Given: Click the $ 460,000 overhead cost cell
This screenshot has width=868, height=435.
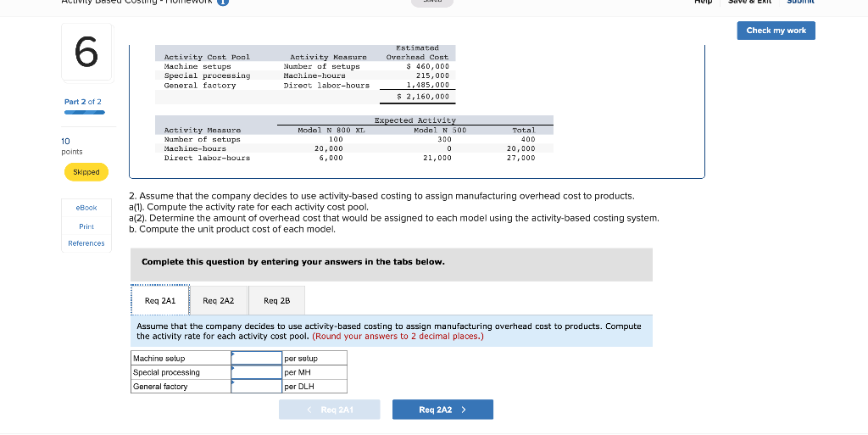Looking at the screenshot, I should (427, 66).
